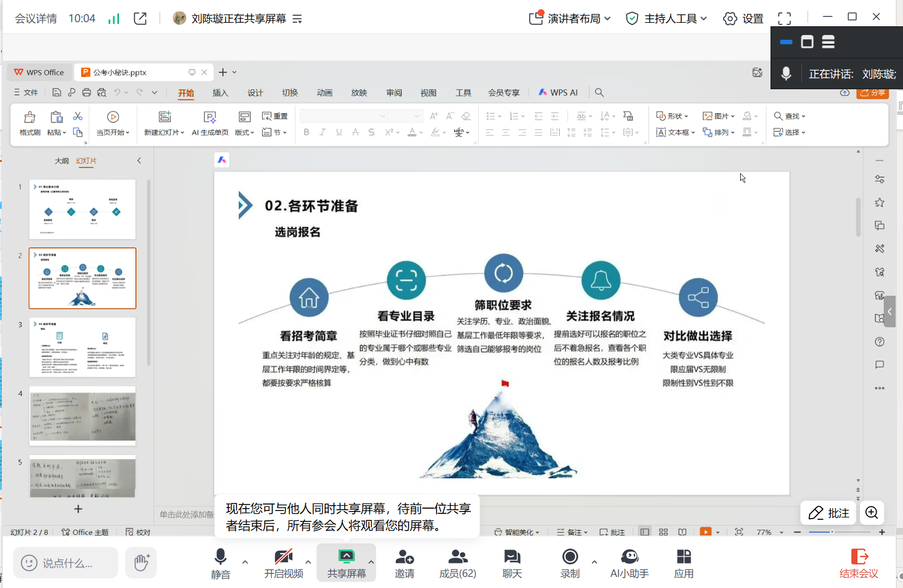
Task: Click the raise hand icon
Action: pos(141,562)
